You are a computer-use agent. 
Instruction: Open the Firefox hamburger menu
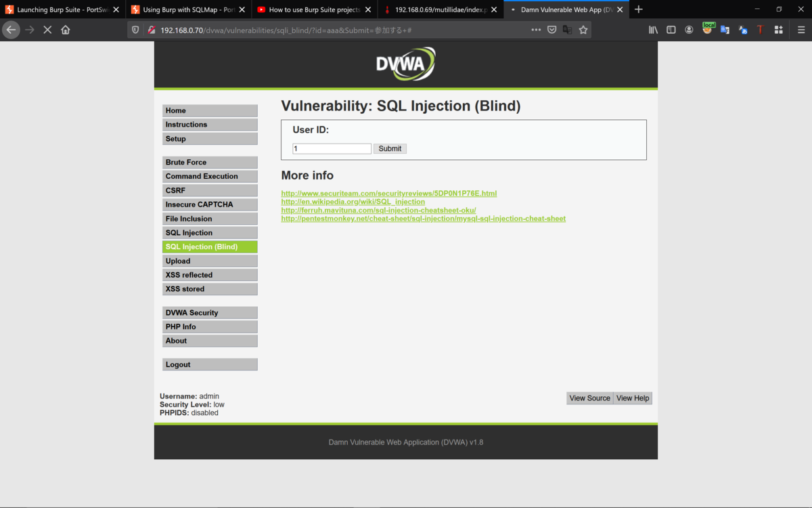tap(801, 30)
